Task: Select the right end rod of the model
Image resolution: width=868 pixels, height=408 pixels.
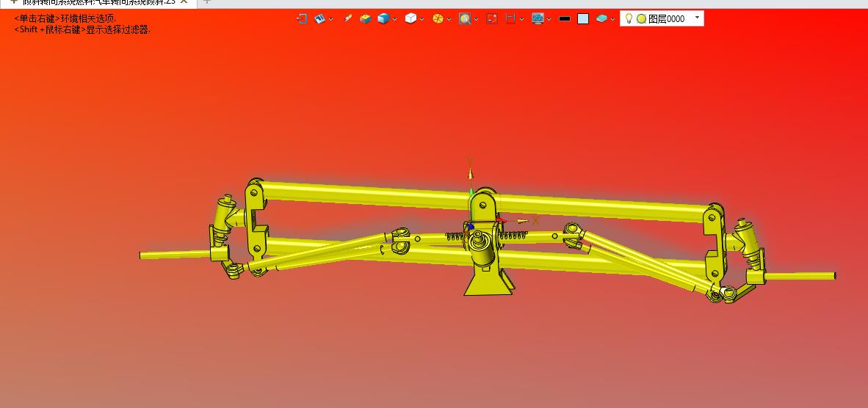Action: pos(800,276)
